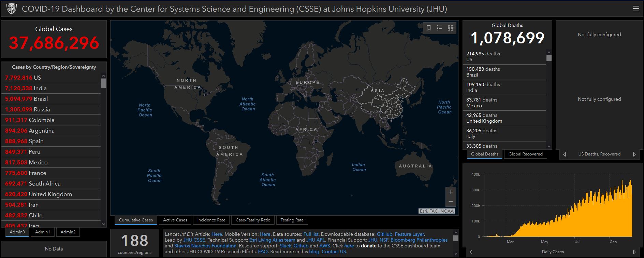Open the JHU APL link

tap(316, 240)
